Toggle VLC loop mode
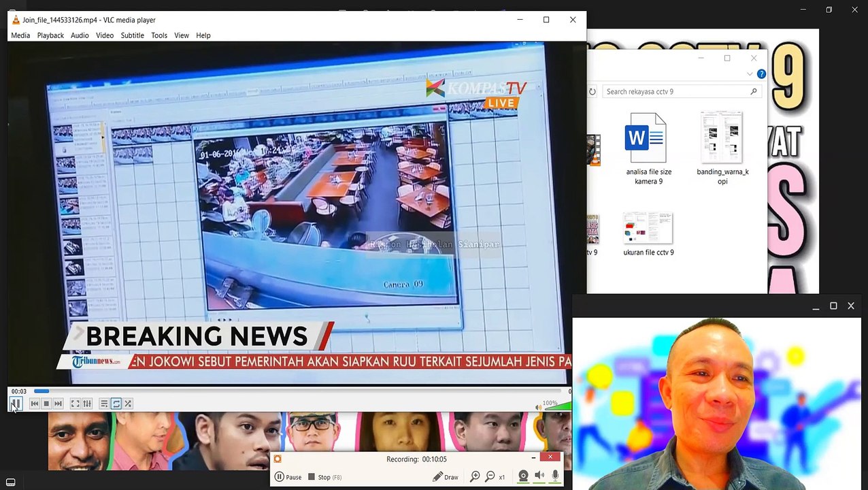 tap(116, 404)
